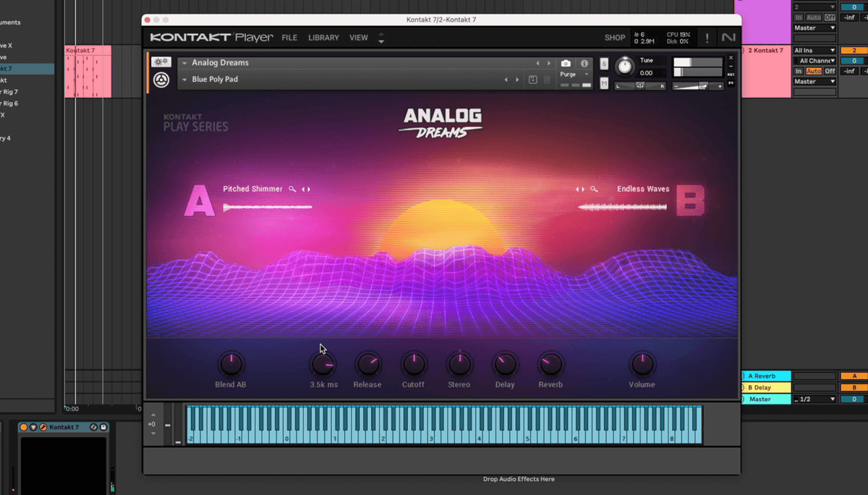Image resolution: width=868 pixels, height=495 pixels.
Task: Toggle Kontakt 7 device activator in Ableton
Action: 24,427
